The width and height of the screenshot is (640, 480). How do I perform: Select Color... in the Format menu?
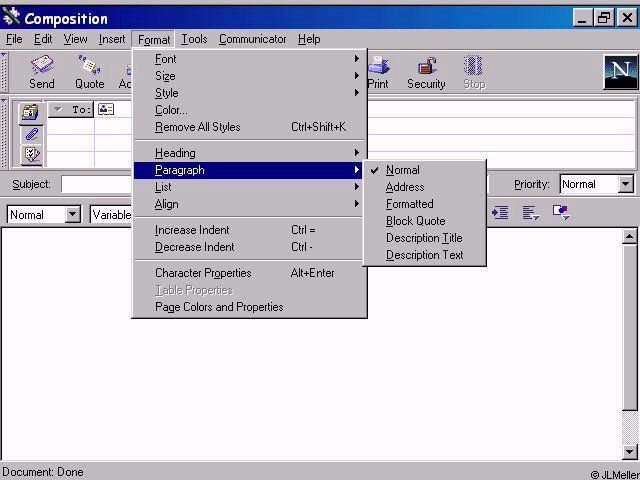[249, 110]
